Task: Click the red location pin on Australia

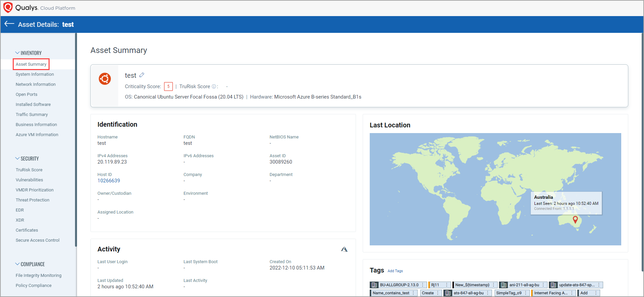Action: [575, 220]
